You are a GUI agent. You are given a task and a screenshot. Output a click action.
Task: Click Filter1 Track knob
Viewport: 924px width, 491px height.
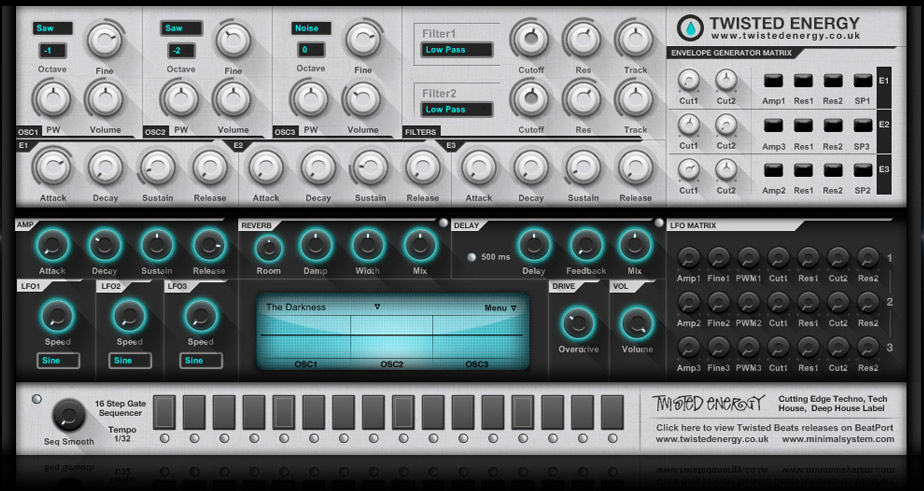click(635, 39)
